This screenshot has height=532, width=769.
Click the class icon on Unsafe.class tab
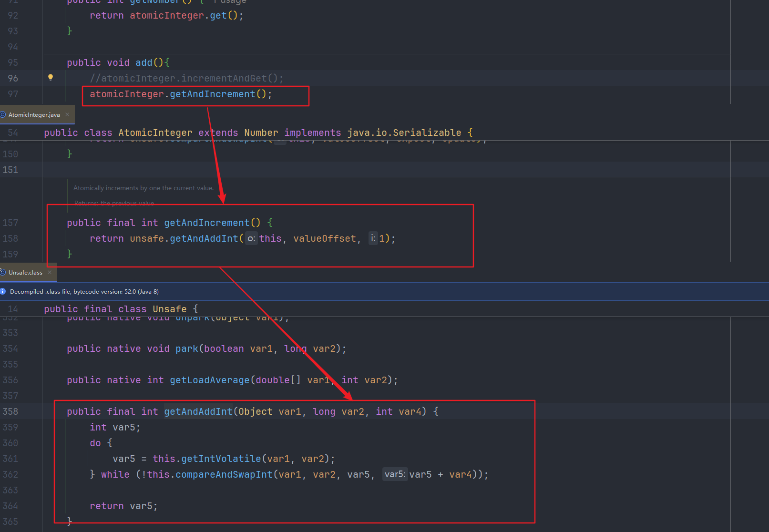[x=3, y=272]
